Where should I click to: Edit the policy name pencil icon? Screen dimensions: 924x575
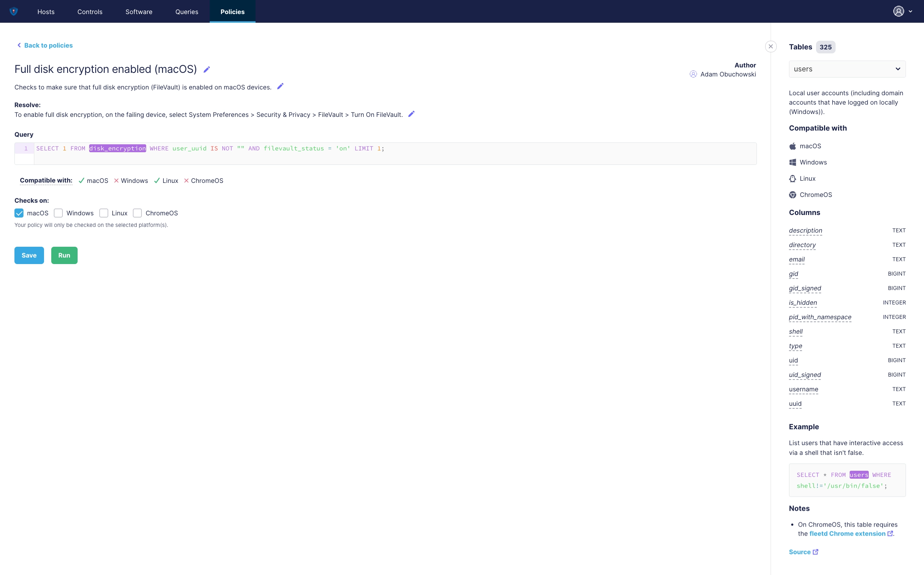click(206, 69)
